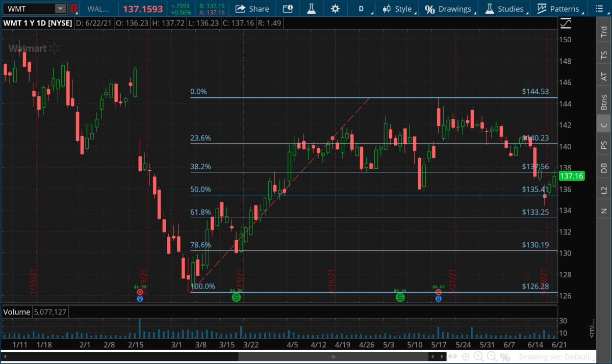Click the 23.6% Fibonacci level label
Image resolution: width=612 pixels, height=364 pixels.
[x=200, y=138]
